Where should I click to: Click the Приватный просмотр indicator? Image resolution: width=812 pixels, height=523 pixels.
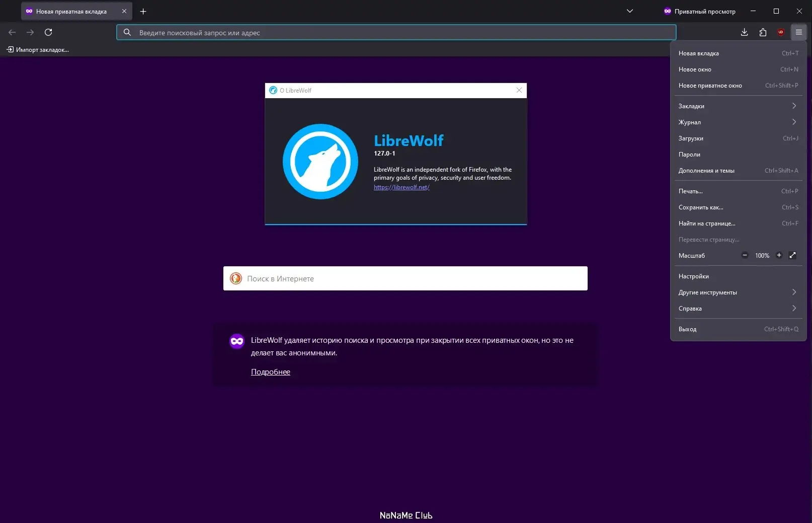pos(699,11)
